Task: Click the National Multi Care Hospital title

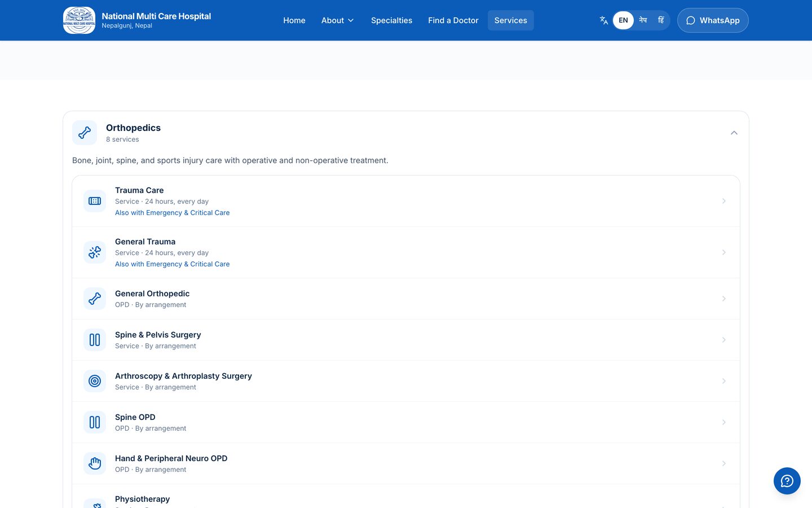Action: click(x=156, y=16)
